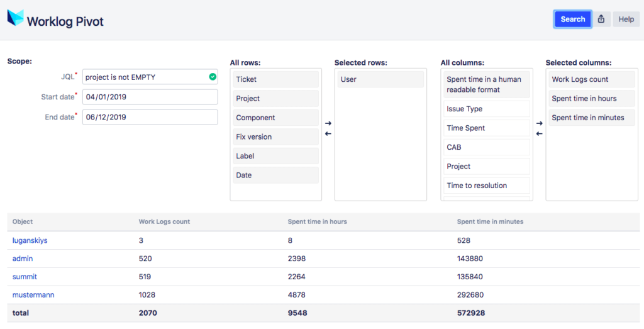The image size is (644, 329).
Task: Click summit's minutes value 135840
Action: (470, 276)
